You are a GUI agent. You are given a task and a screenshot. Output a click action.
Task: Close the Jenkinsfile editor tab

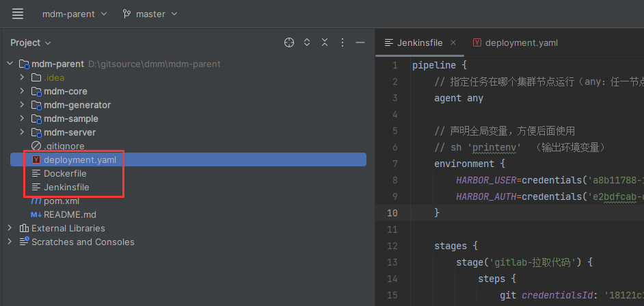[x=453, y=42]
